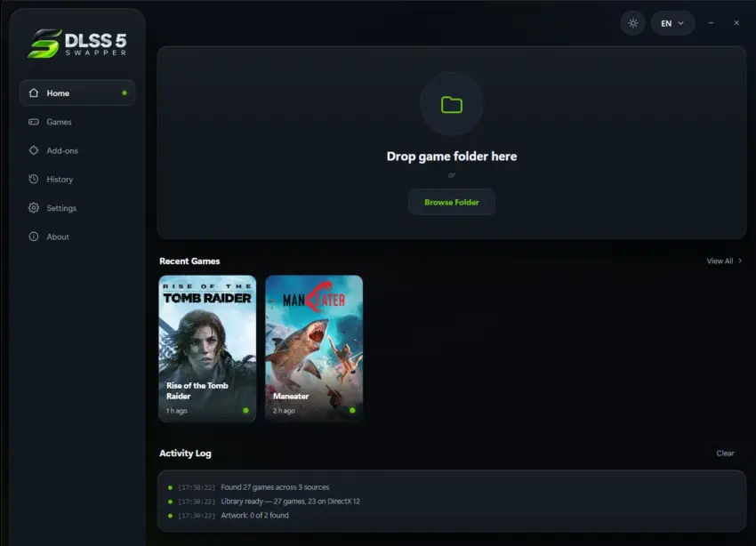Click the Games controller icon
Image resolution: width=756 pixels, height=546 pixels.
click(x=33, y=122)
